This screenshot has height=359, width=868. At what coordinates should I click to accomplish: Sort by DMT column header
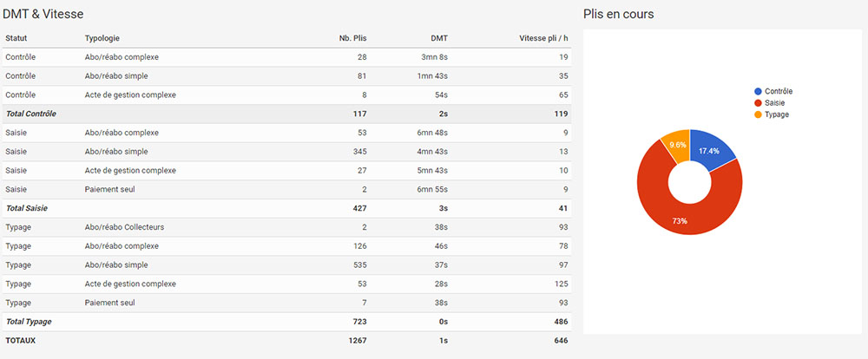[439, 38]
